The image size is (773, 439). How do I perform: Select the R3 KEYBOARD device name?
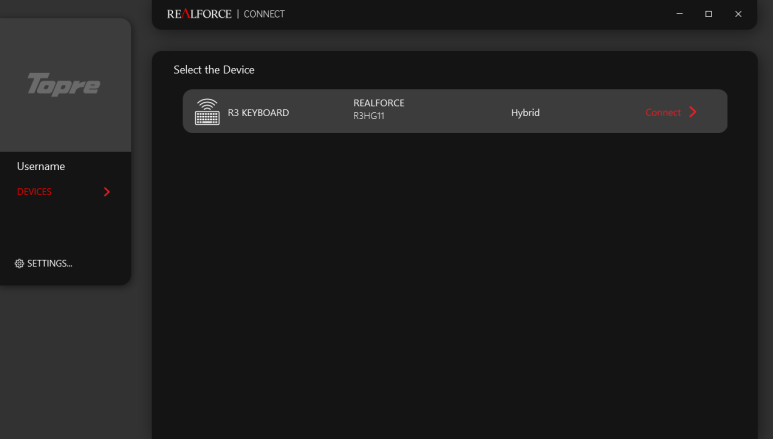(258, 112)
